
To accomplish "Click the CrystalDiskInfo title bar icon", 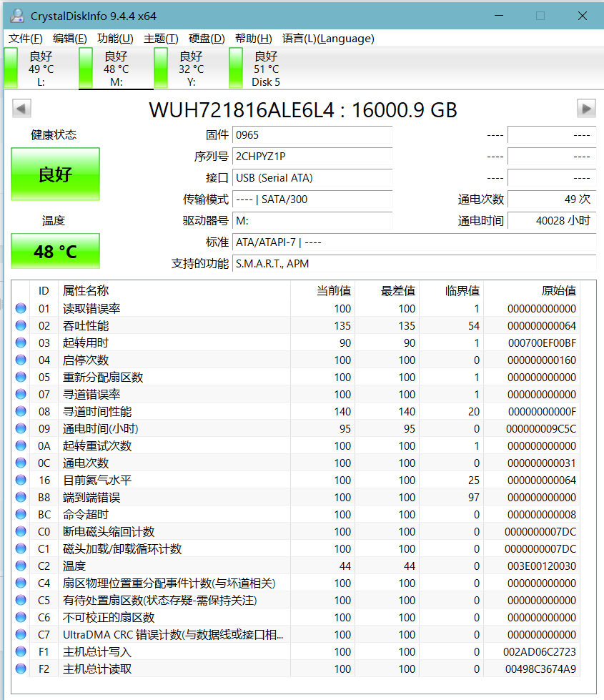I will click(16, 15).
